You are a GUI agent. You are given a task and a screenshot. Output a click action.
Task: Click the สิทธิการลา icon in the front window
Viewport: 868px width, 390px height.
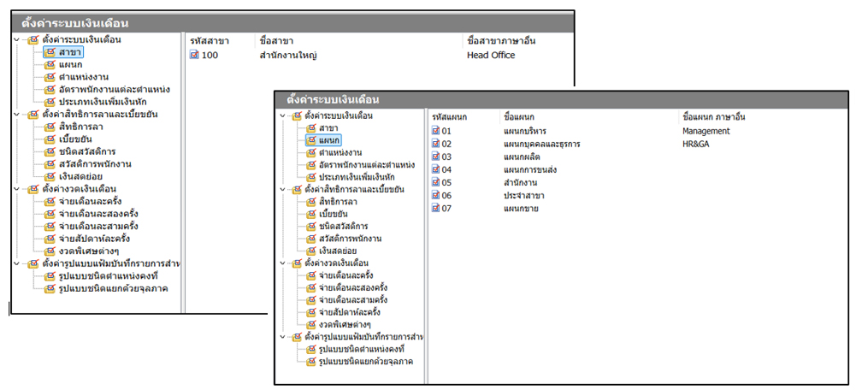tap(312, 202)
